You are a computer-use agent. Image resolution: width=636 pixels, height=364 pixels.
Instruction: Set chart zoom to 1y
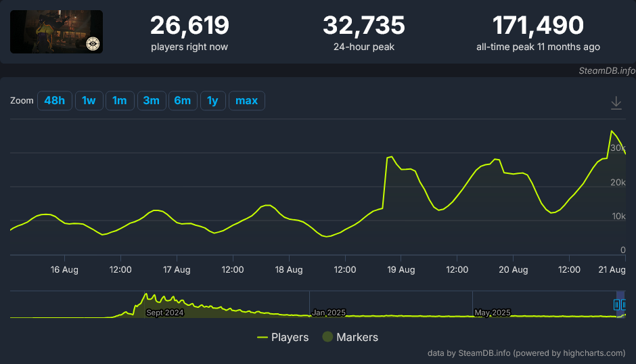pyautogui.click(x=212, y=101)
